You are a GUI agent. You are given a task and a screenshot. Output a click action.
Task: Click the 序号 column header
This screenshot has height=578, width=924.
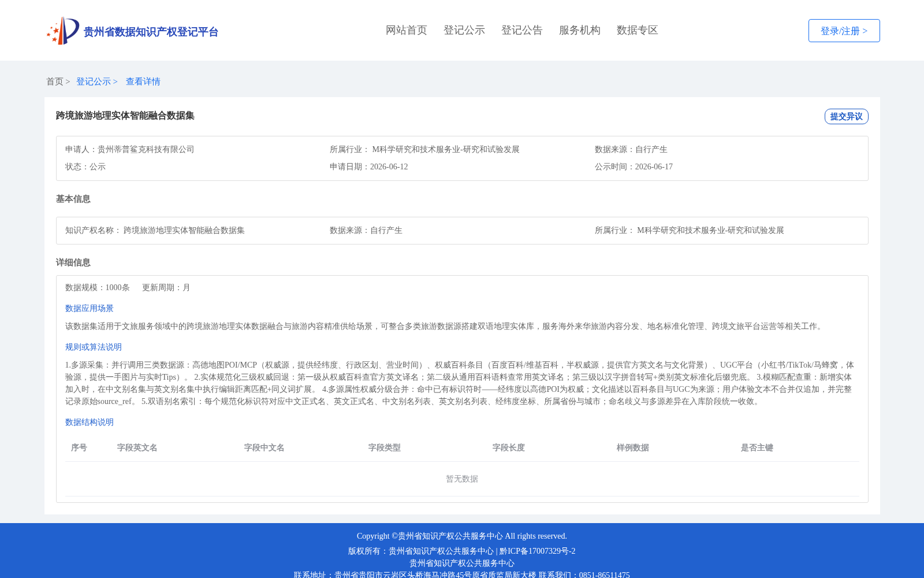[79, 447]
